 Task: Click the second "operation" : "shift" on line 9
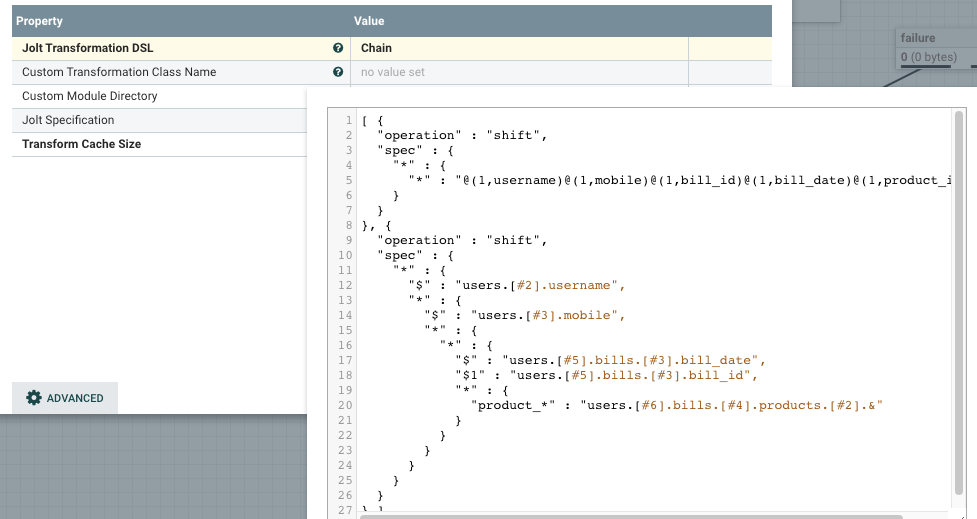pos(462,240)
